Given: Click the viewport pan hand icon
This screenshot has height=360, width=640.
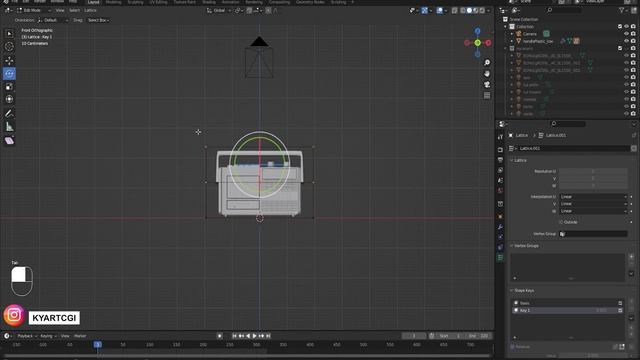Looking at the screenshot, I should click(487, 73).
